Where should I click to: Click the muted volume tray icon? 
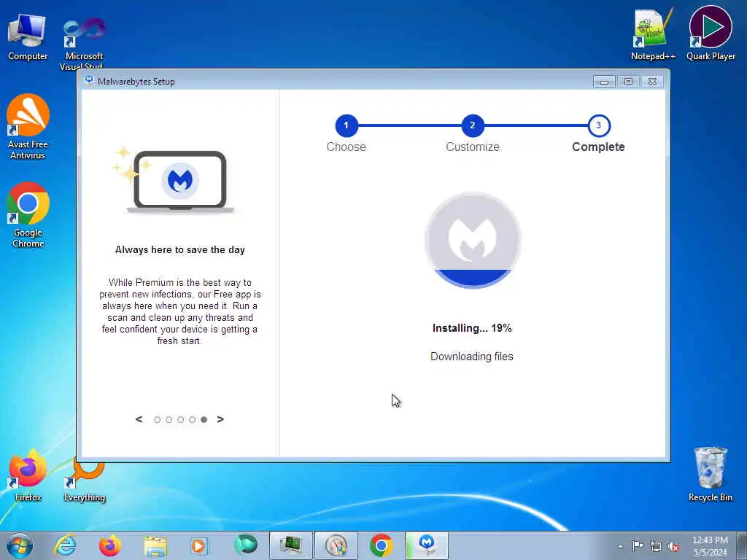pos(673,546)
